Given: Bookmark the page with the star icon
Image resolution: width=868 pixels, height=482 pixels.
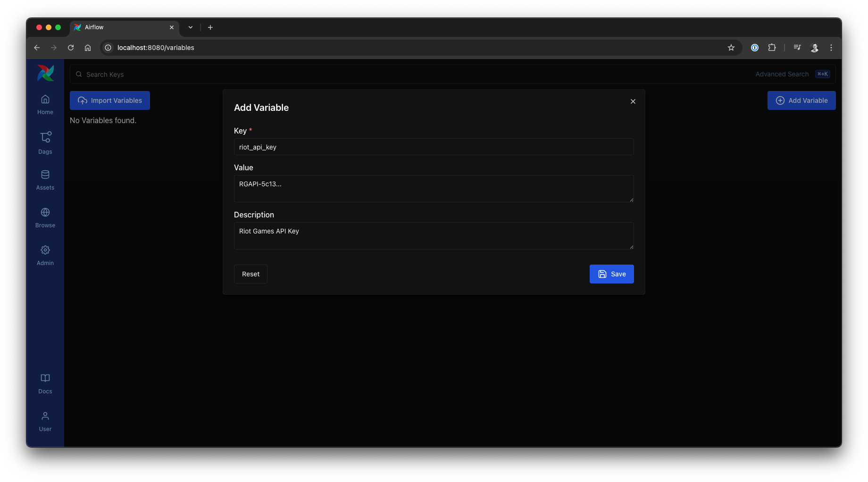Looking at the screenshot, I should [x=732, y=48].
